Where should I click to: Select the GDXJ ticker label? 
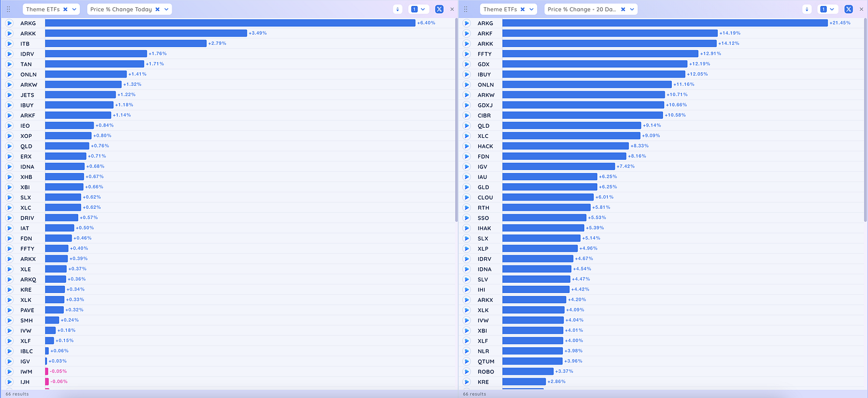pyautogui.click(x=485, y=105)
